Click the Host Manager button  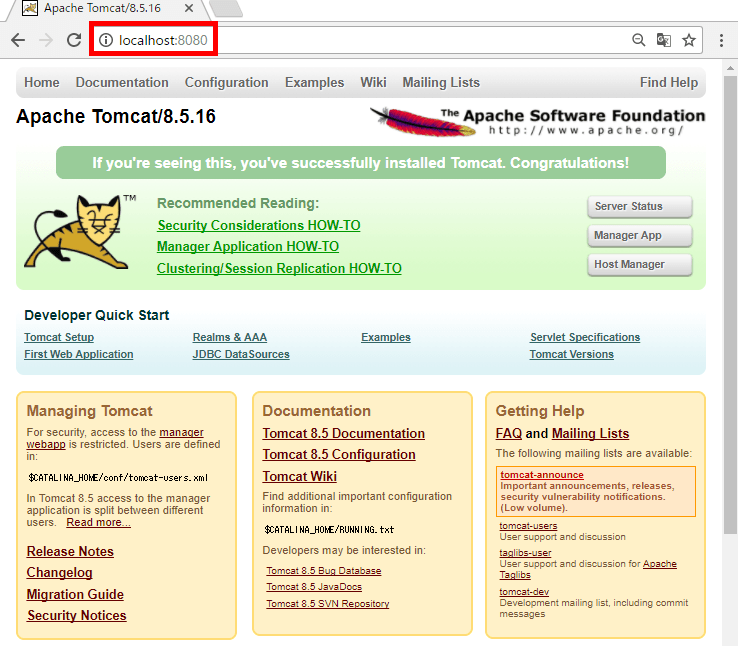pos(640,265)
